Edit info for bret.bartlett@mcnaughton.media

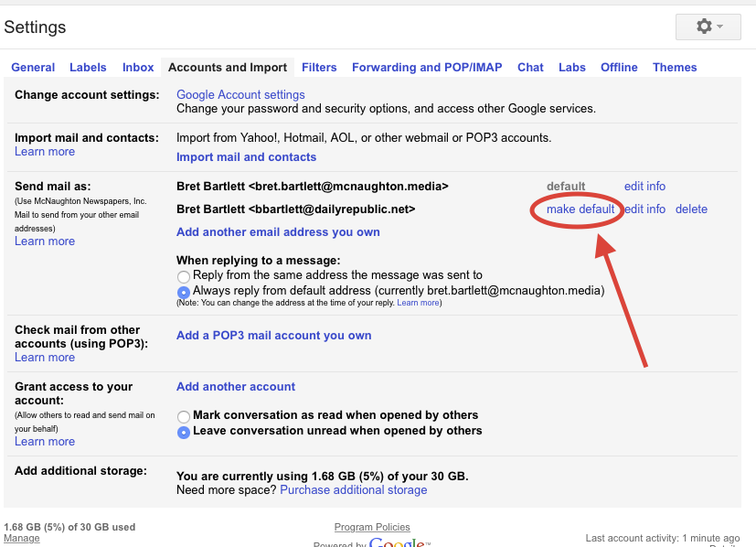click(x=644, y=187)
